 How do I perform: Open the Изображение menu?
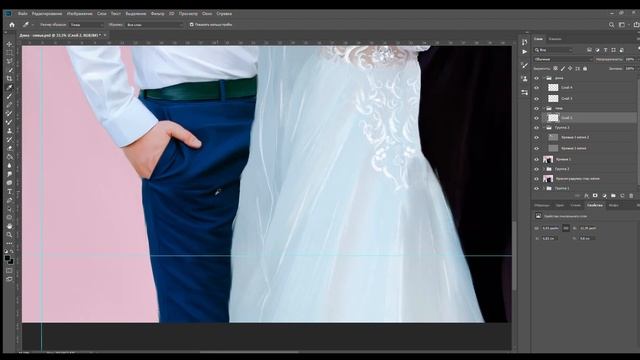click(80, 14)
